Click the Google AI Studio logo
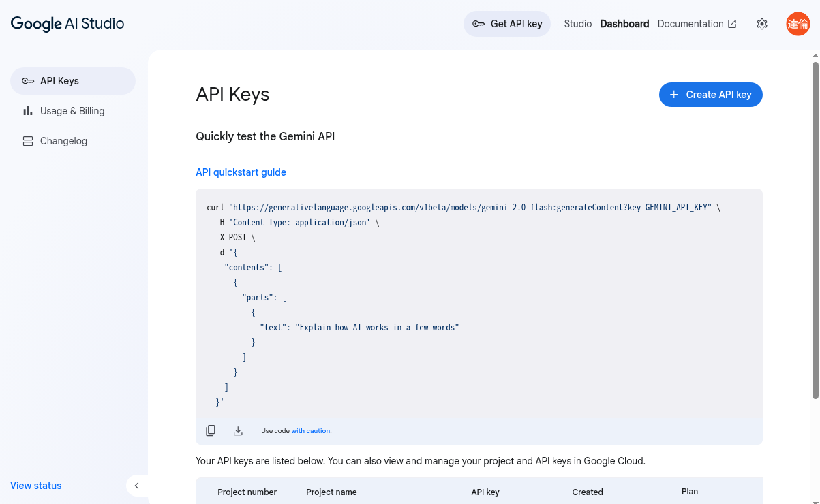Screen dimensions: 820x504 coord(67,24)
